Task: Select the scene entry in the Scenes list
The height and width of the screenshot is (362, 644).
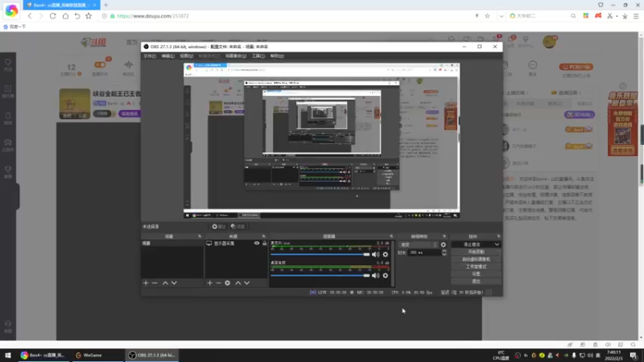Action: click(x=172, y=244)
